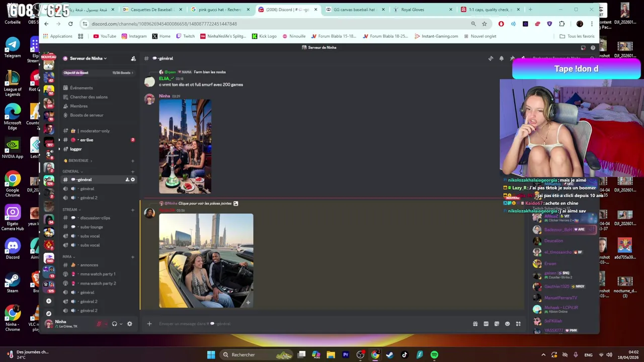
Task: Create channel in STREAM category plus
Action: (133, 210)
